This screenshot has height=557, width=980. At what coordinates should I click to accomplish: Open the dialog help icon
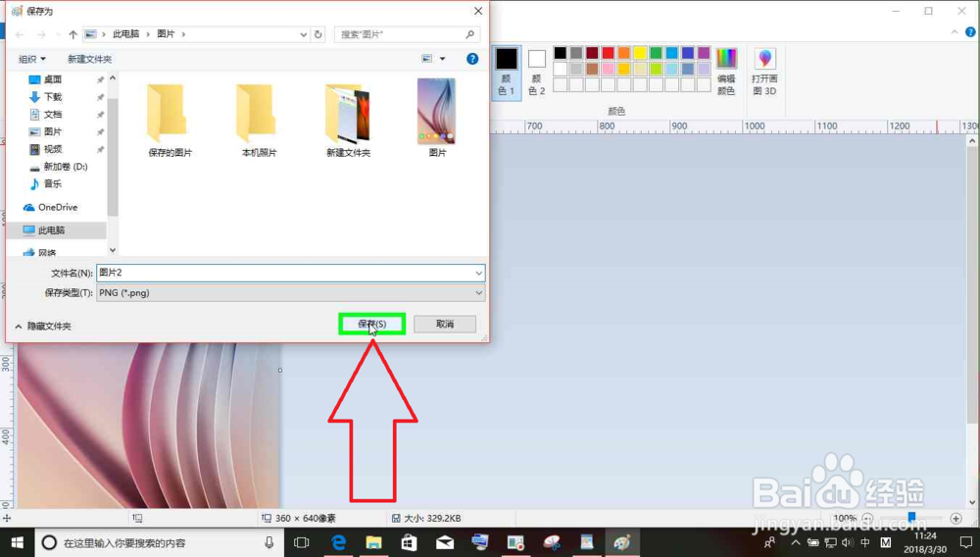pyautogui.click(x=472, y=59)
